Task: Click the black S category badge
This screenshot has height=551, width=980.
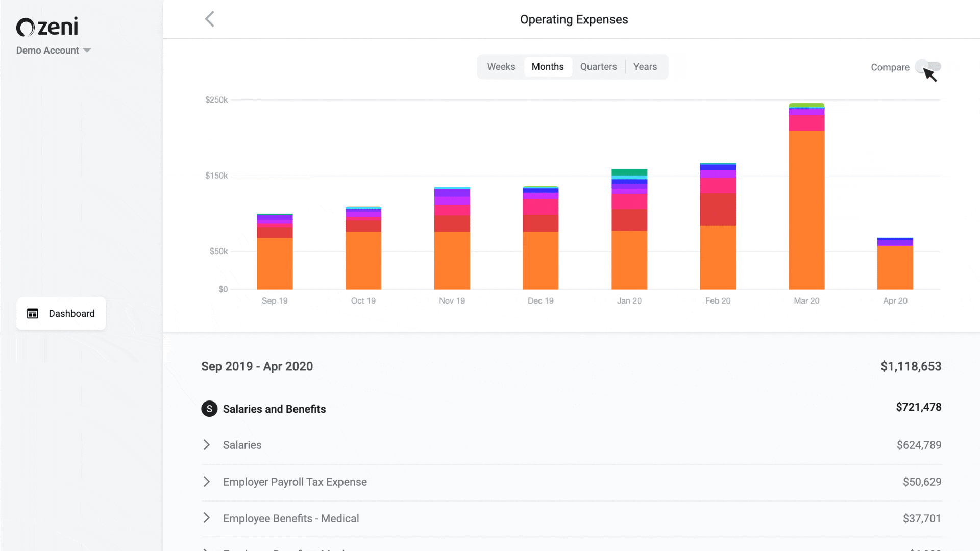Action: [209, 409]
